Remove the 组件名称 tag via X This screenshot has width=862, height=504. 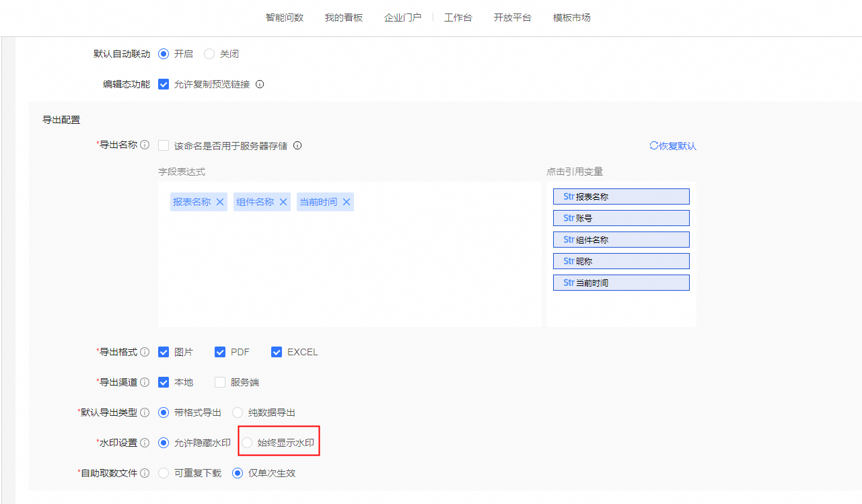pos(283,202)
